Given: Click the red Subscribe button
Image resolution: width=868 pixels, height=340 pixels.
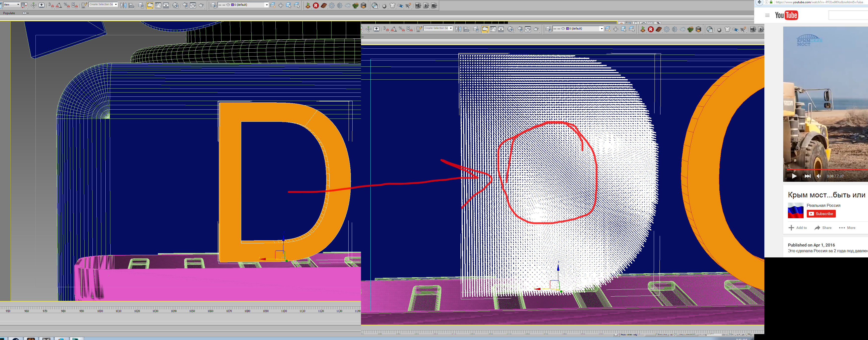Looking at the screenshot, I should point(821,214).
